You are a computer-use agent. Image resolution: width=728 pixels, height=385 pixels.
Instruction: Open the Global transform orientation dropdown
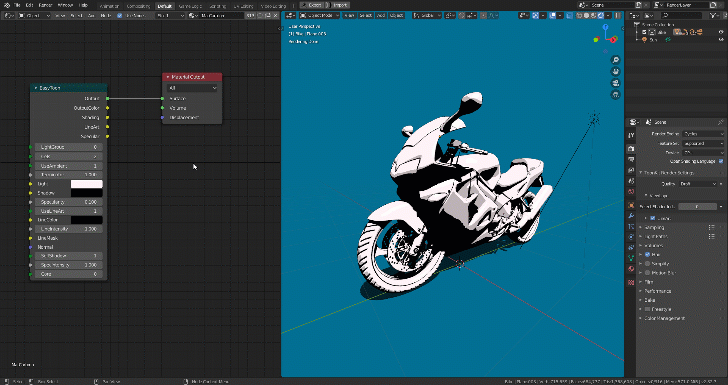427,16
